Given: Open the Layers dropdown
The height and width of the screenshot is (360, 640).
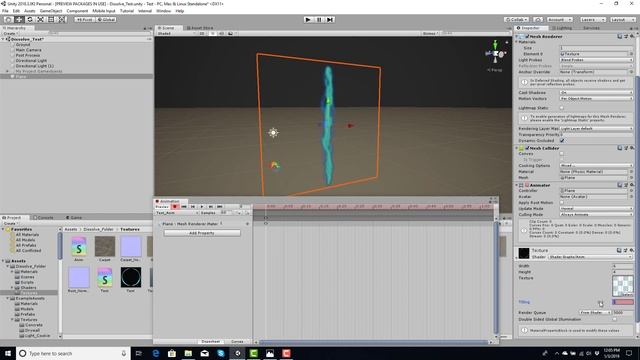Looking at the screenshot, I should 593,20.
